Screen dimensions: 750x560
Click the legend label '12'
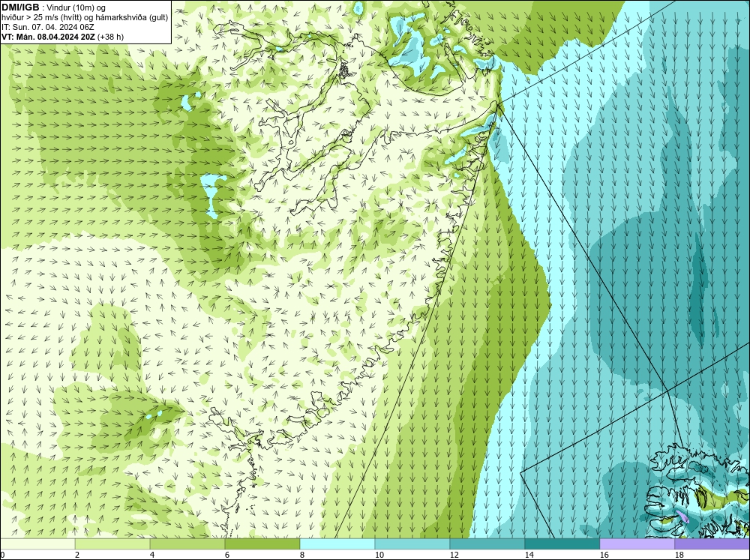tap(454, 555)
